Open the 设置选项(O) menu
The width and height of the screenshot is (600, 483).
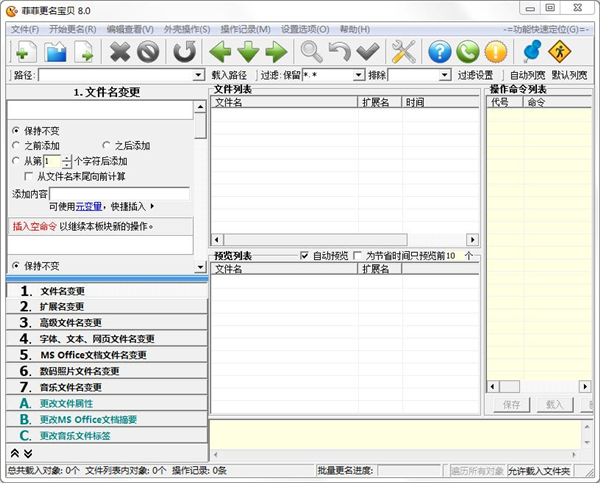[x=305, y=29]
